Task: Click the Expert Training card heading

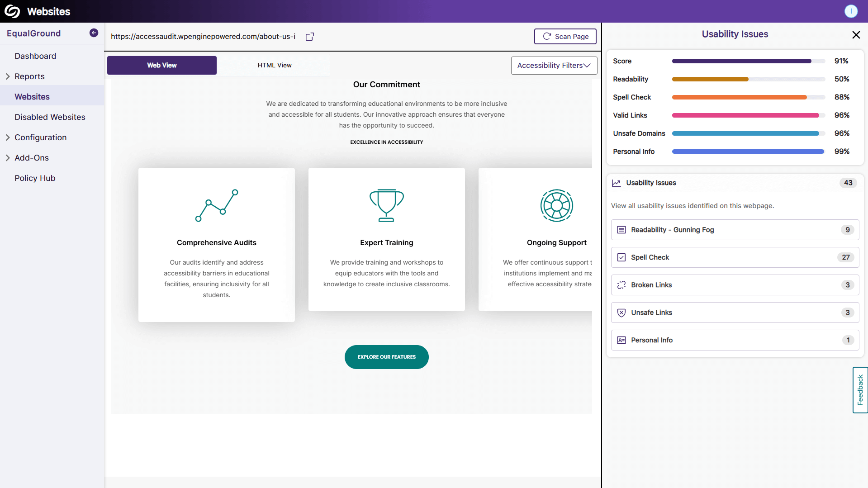Action: point(387,243)
